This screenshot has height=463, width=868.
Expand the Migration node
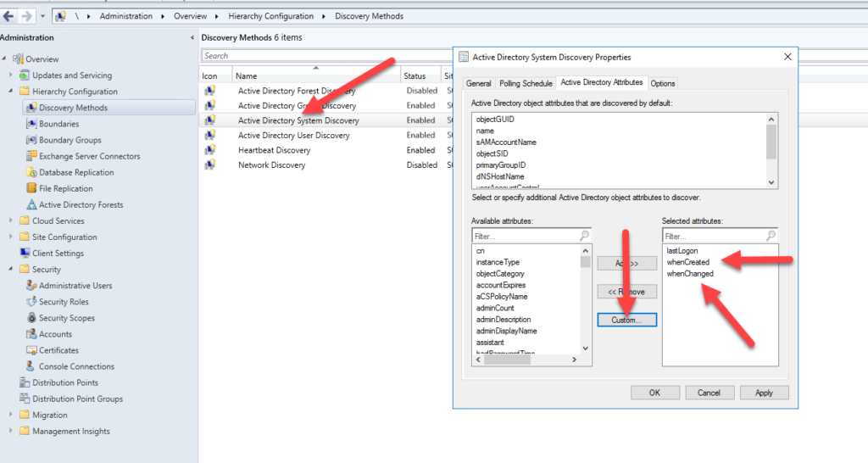(x=10, y=415)
